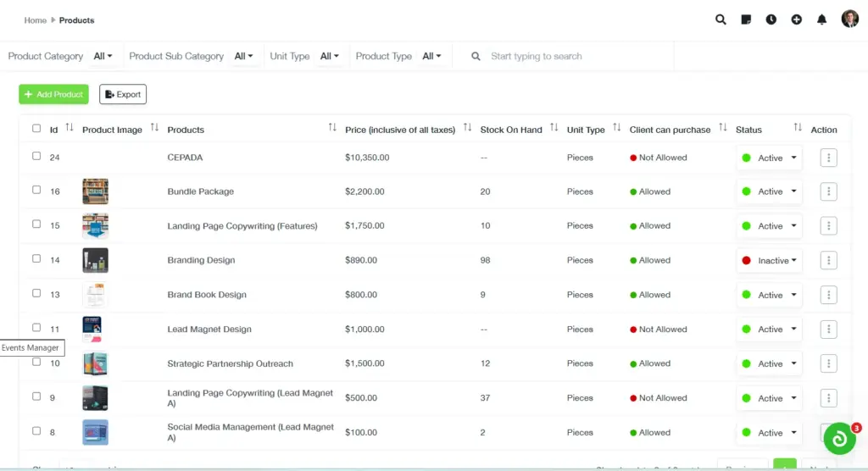Select checkbox for product id 9

[36, 396]
